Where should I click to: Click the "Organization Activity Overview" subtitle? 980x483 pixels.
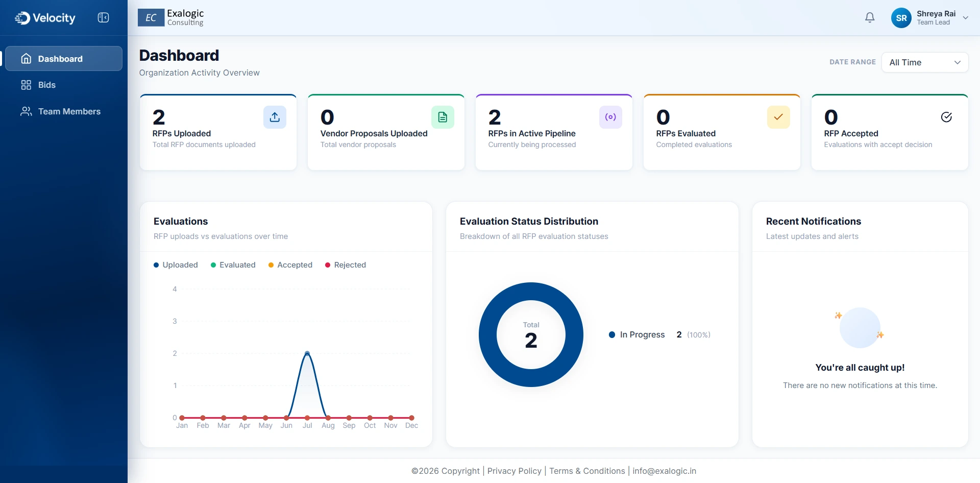pos(199,73)
